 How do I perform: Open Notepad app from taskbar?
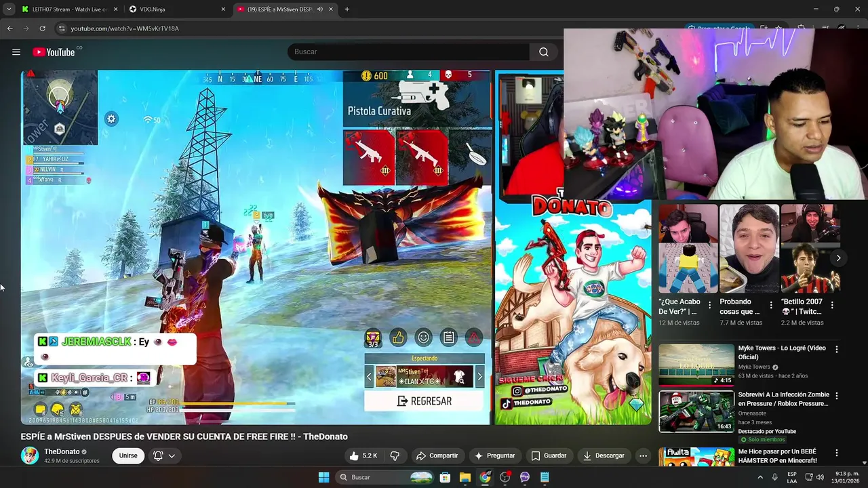coord(545,477)
